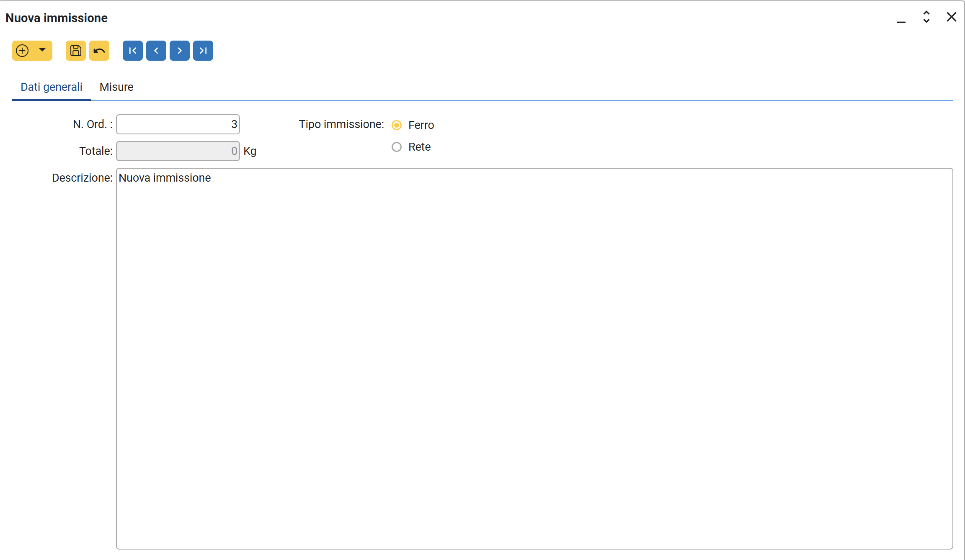This screenshot has width=965, height=560.
Task: Click the N. Ord. input field
Action: click(x=178, y=124)
